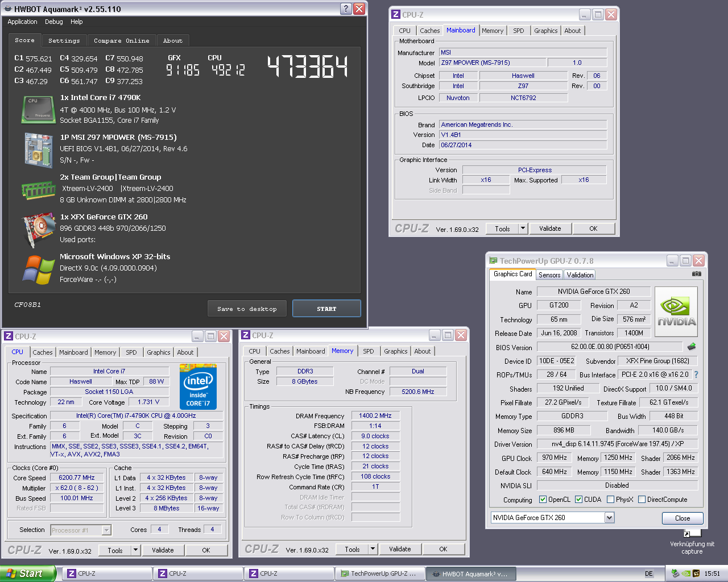Click Tools button in CPU-Z CPU window
This screenshot has height=582, width=728.
coord(115,550)
